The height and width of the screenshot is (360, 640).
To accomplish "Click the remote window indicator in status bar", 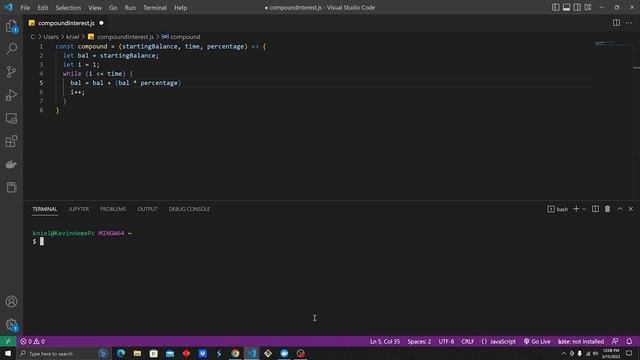I will click(x=8, y=341).
